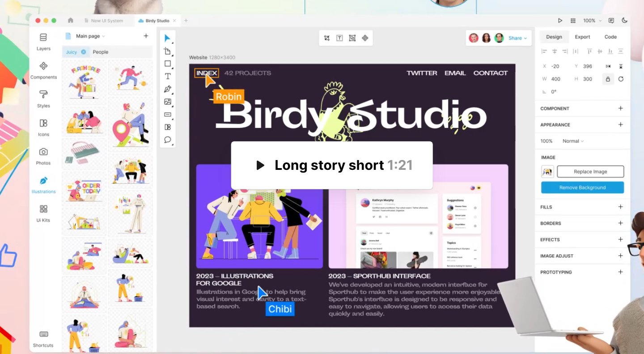The height and width of the screenshot is (354, 644).
Task: Select the Text tool in the left toolbar
Action: [x=168, y=76]
